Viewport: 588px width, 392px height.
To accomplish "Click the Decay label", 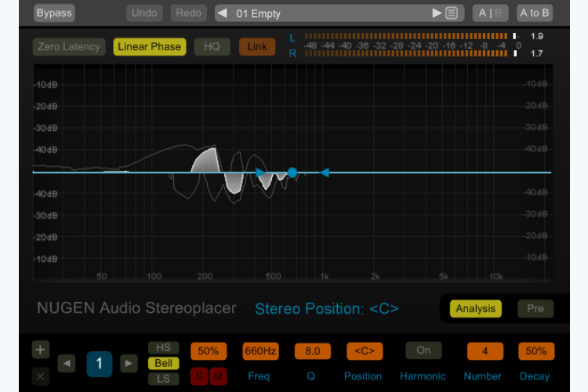I will pyautogui.click(x=535, y=376).
